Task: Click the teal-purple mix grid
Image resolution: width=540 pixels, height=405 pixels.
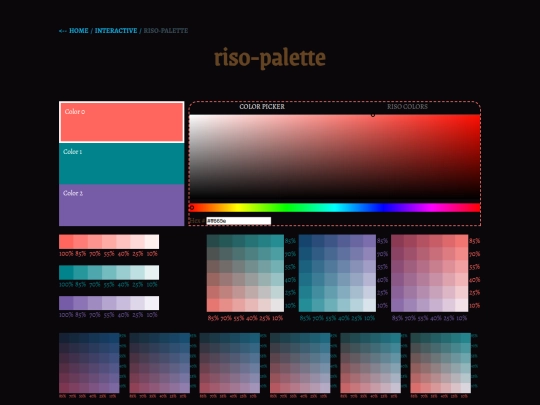Action: (x=337, y=273)
